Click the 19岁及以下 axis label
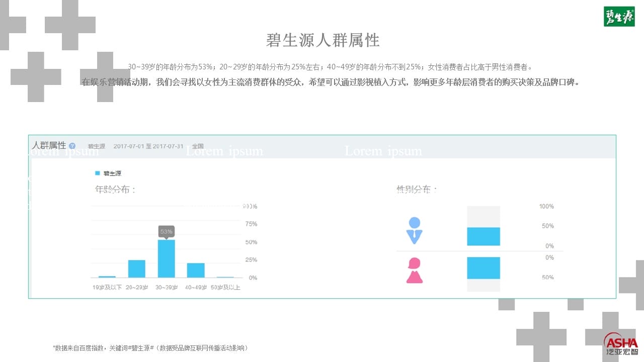The image size is (644, 362). coord(107,288)
